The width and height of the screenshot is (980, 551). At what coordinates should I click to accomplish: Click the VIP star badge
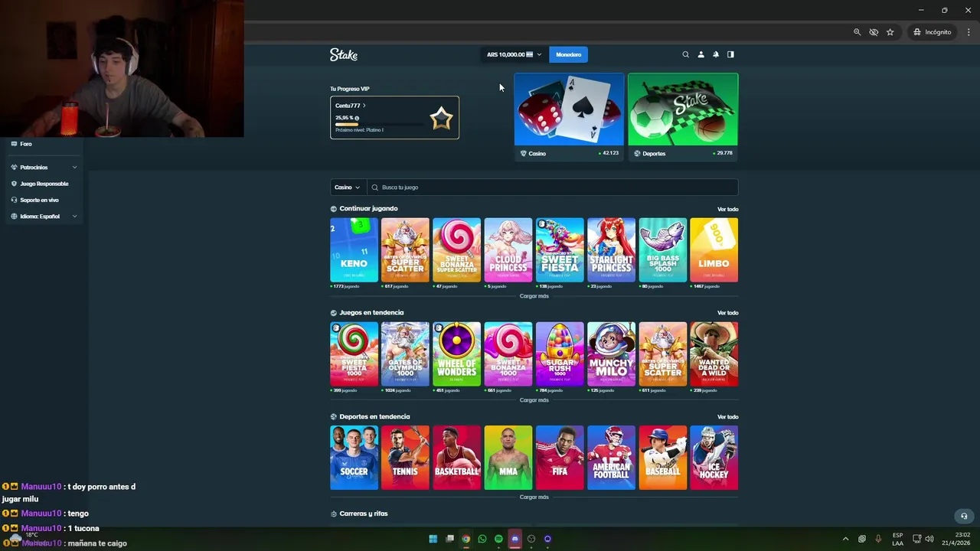(441, 118)
